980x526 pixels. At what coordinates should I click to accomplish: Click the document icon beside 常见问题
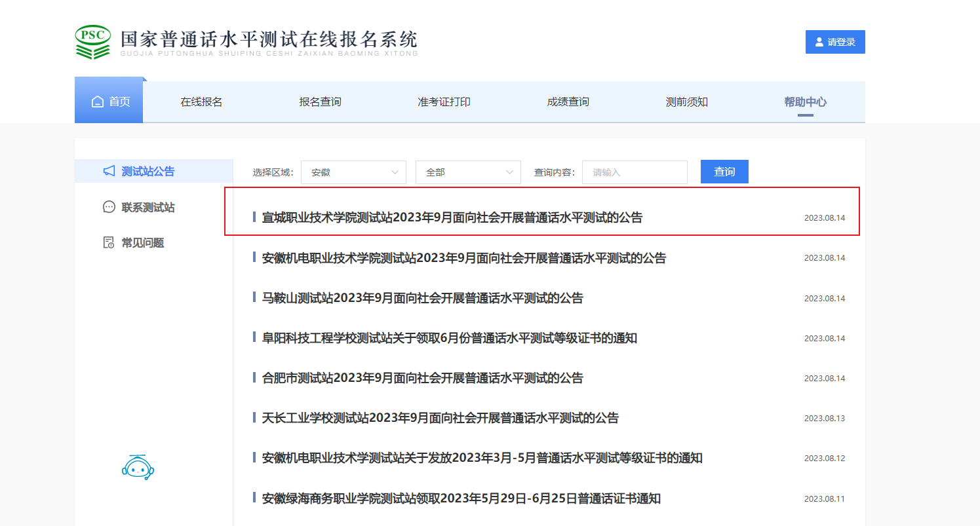pyautogui.click(x=109, y=243)
